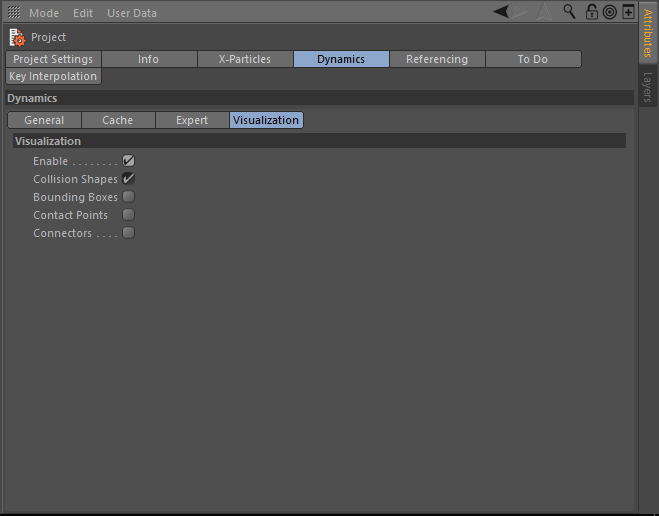The image size is (659, 516).
Task: Open the magnifier search icon
Action: point(569,11)
